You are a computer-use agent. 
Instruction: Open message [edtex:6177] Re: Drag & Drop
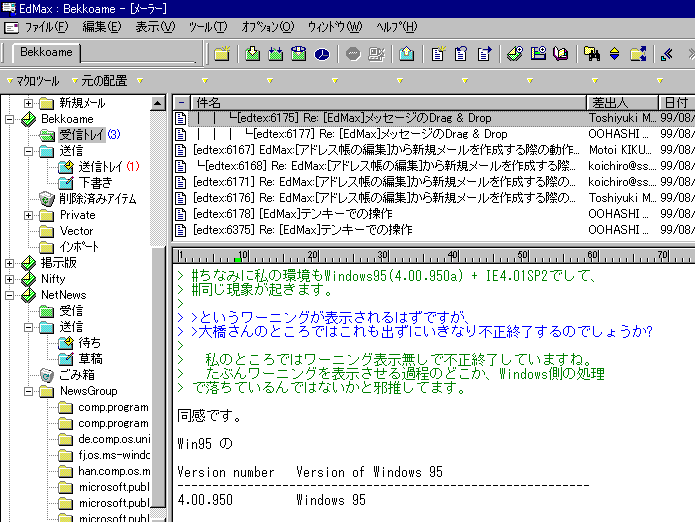coord(433,134)
